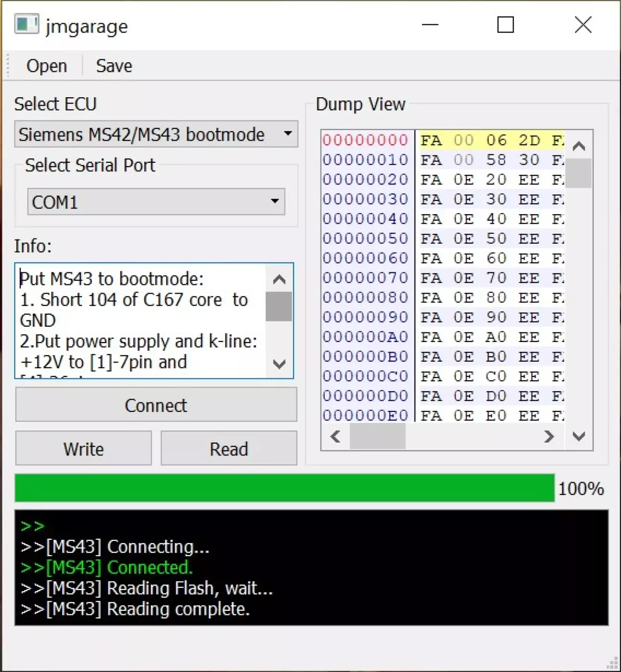621x672 pixels.
Task: Click the Connect button
Action: pos(156,405)
